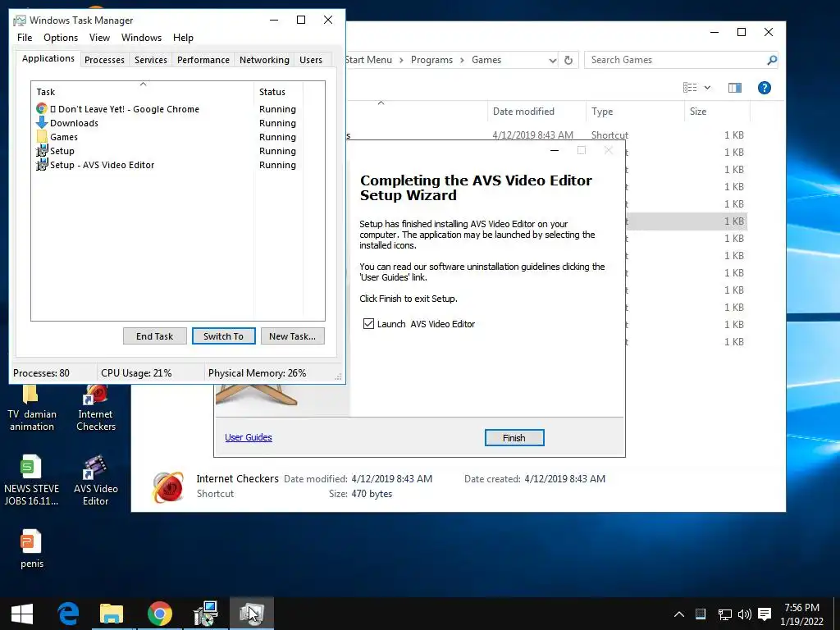The height and width of the screenshot is (630, 840).
Task: Open the Windows menu in Task Manager
Action: click(141, 38)
